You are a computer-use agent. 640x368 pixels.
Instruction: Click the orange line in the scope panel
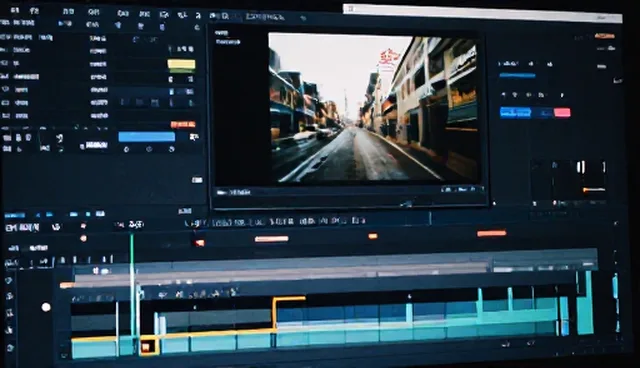(x=594, y=190)
